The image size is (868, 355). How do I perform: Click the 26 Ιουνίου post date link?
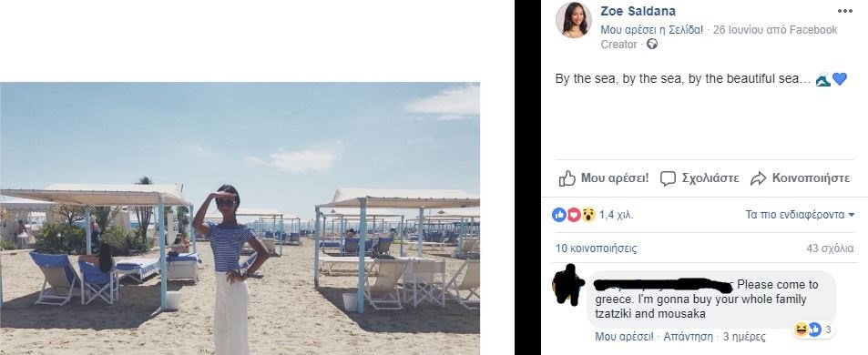[x=739, y=30]
